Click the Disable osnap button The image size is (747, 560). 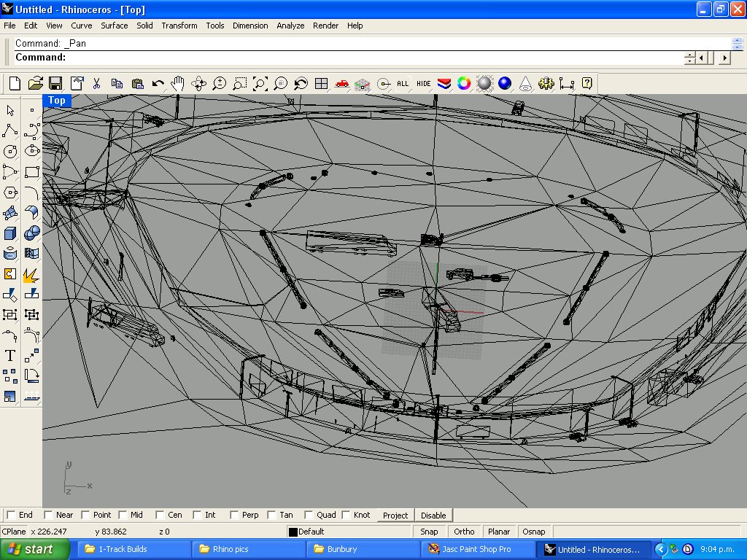(433, 516)
